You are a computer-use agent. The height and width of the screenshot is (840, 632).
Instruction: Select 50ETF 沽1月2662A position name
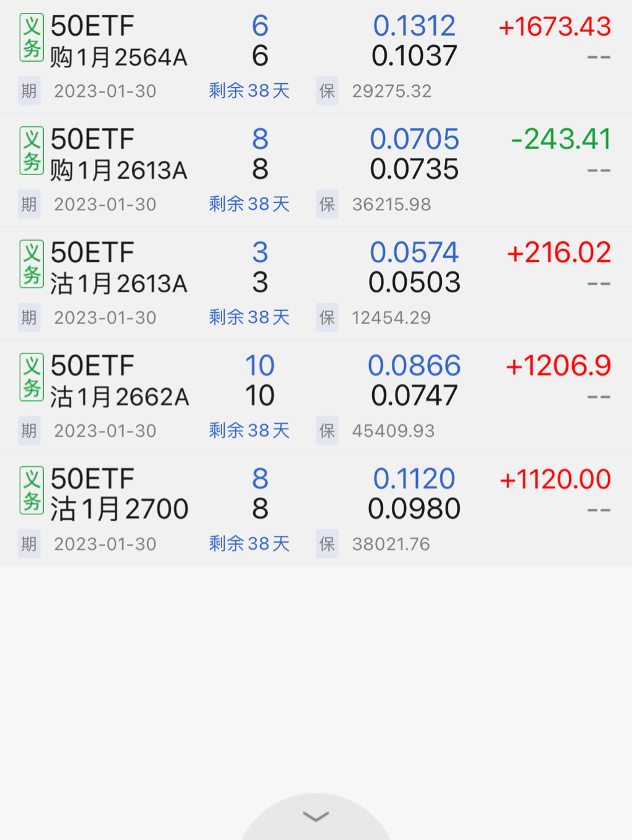pyautogui.click(x=118, y=381)
